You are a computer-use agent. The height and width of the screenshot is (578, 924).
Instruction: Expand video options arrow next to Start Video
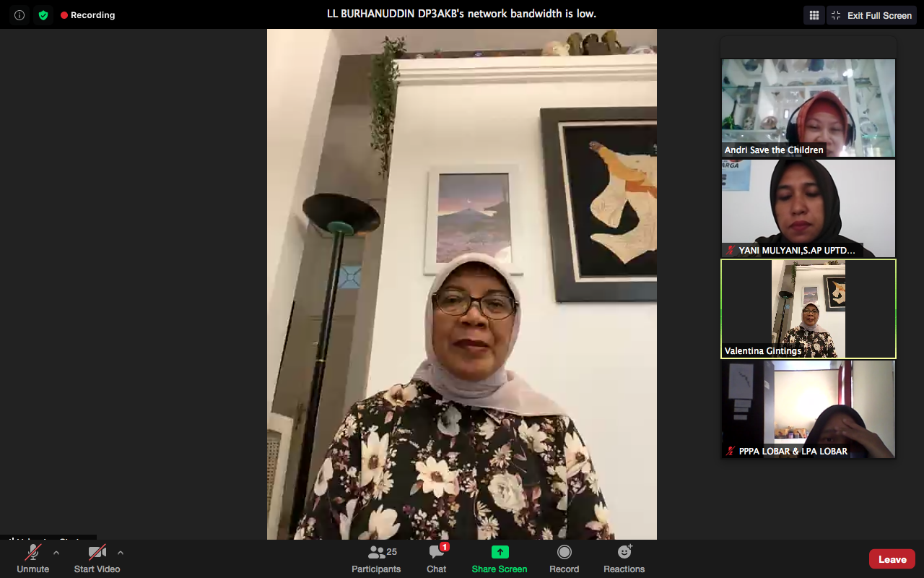[121, 553]
